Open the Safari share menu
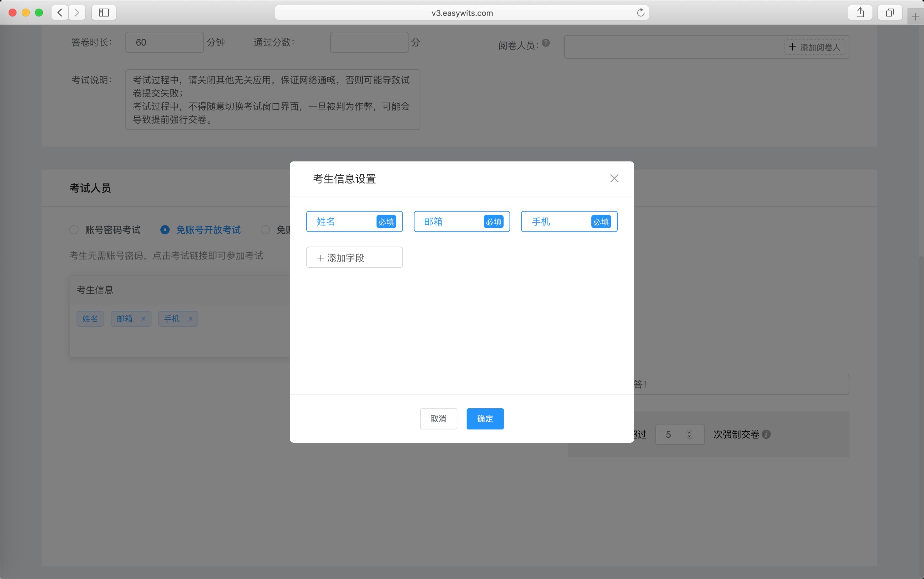Viewport: 924px width, 579px height. pos(860,13)
